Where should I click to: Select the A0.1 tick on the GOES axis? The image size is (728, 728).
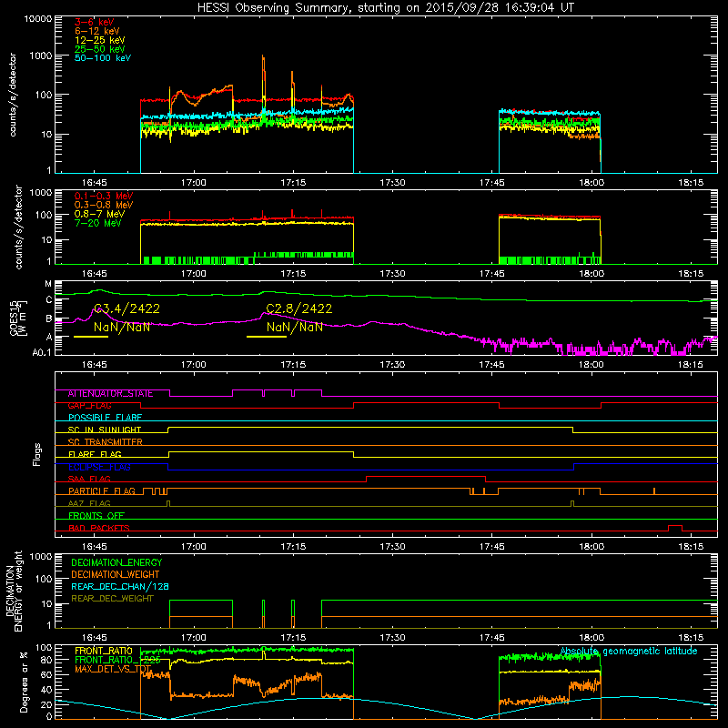(x=41, y=352)
